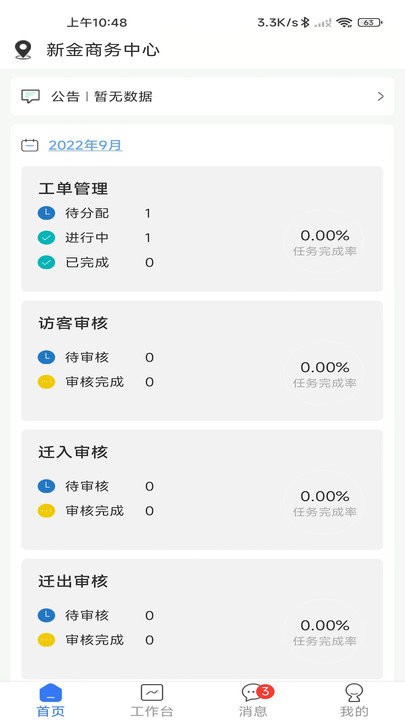
Task: Tap the 待审核 count in 迁出审核
Action: [x=149, y=615]
